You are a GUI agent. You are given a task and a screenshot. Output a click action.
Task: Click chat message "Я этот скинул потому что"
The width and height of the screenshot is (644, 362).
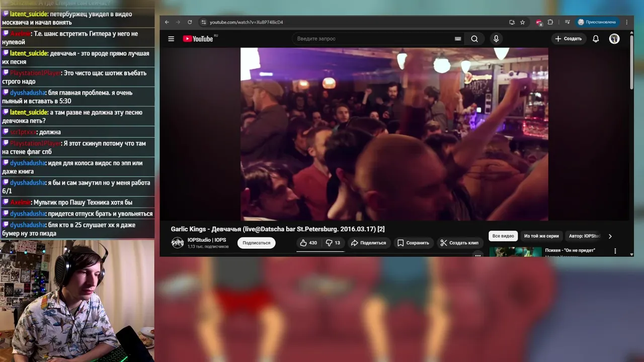tap(77, 147)
